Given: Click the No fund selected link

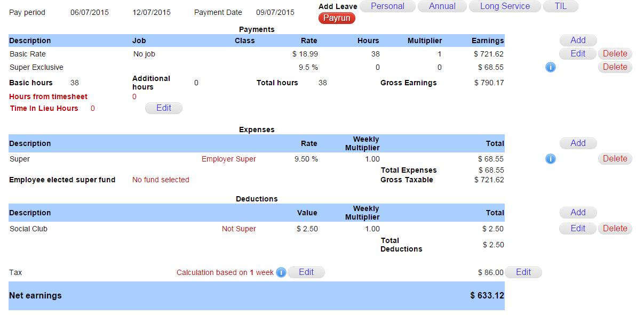Looking at the screenshot, I should point(161,180).
